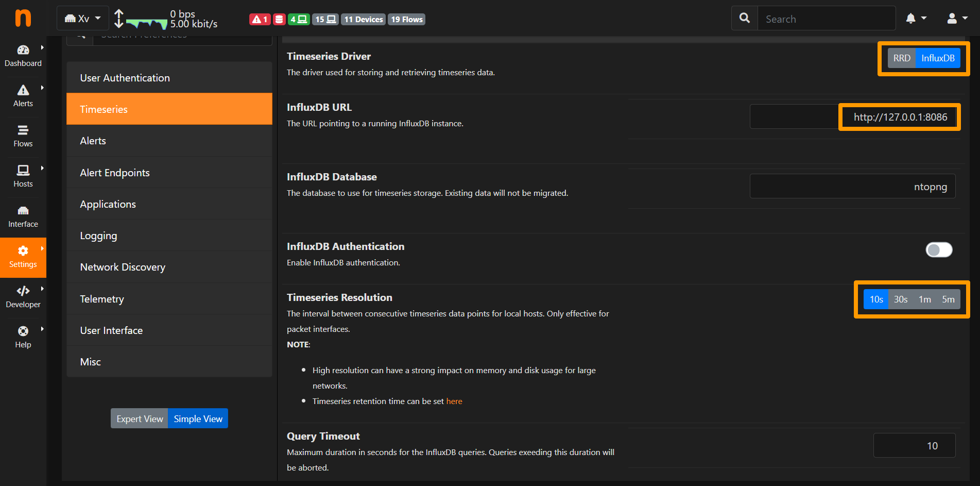Click the green badge showing 4 hosts
This screenshot has height=486, width=980.
point(299,20)
